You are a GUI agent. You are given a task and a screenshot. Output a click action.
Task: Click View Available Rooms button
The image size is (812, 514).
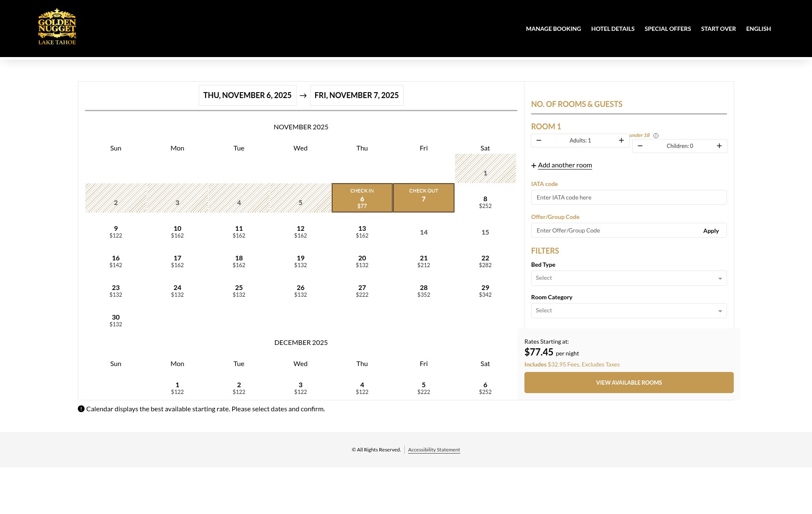[629, 383]
